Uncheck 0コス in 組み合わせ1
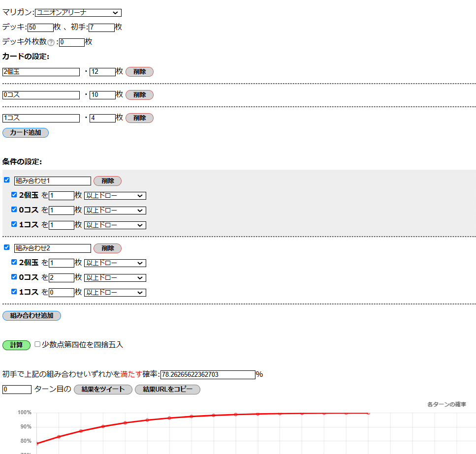Viewport: 476px width, 454px height. point(14,210)
